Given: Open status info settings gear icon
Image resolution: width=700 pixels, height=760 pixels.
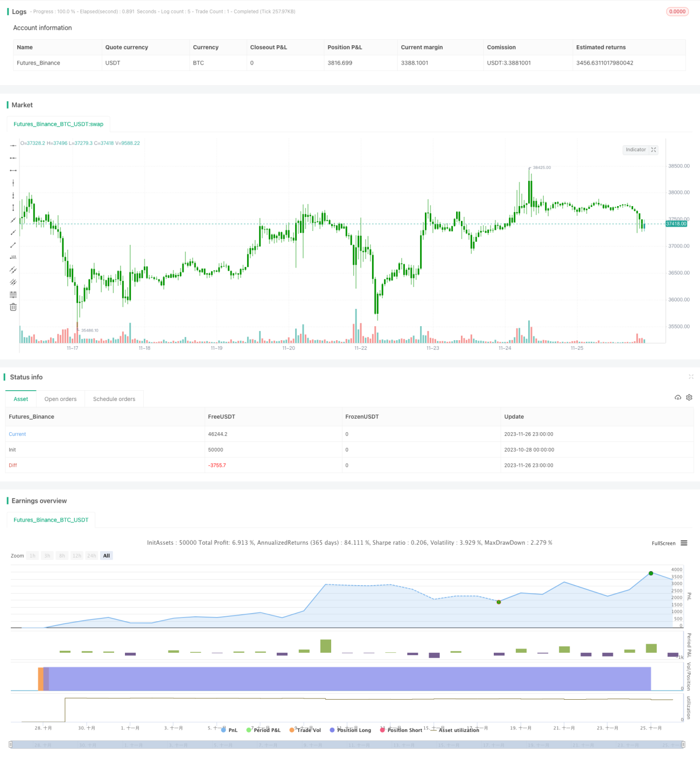Looking at the screenshot, I should coord(689,397).
